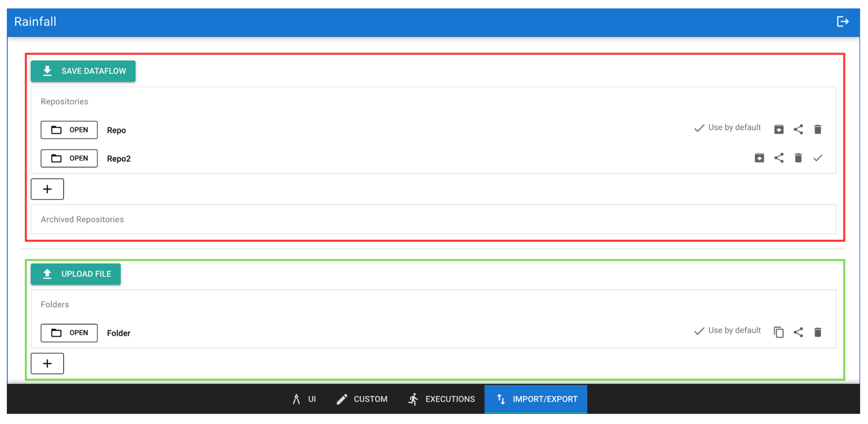Copy the Folder using the duplicate icon

tap(778, 332)
